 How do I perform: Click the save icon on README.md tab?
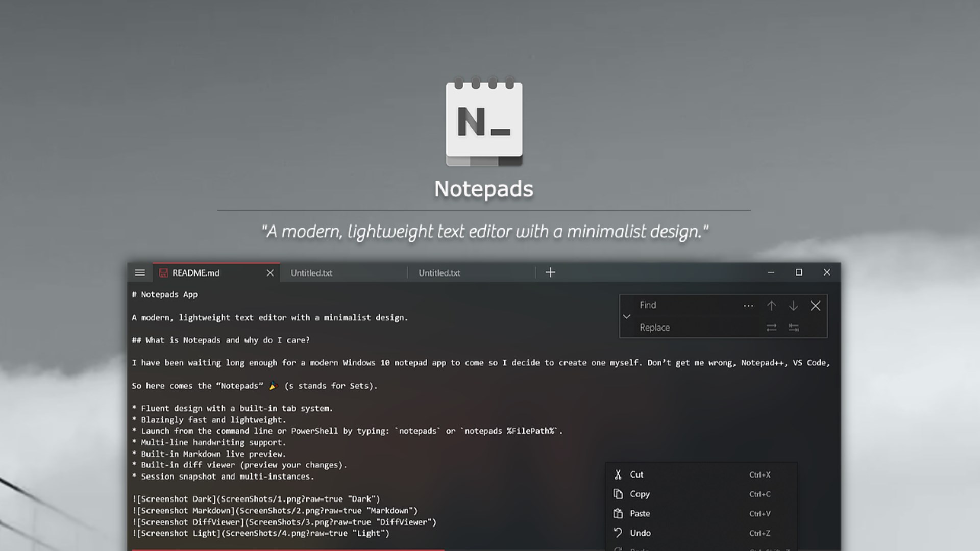click(x=163, y=273)
